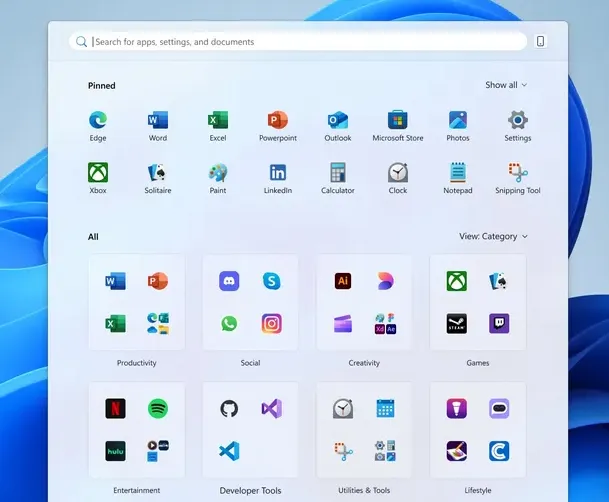
Task: Open the View: Category dropdown
Action: point(493,236)
